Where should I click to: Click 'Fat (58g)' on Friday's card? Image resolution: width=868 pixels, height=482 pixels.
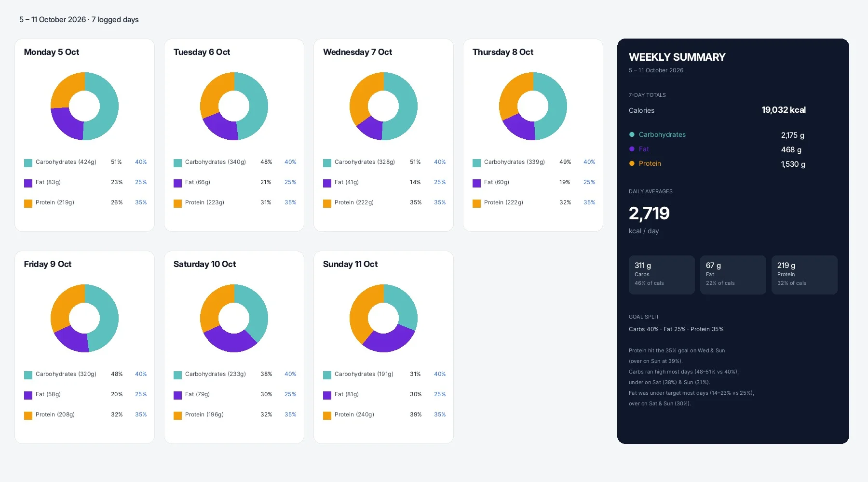[x=48, y=394]
